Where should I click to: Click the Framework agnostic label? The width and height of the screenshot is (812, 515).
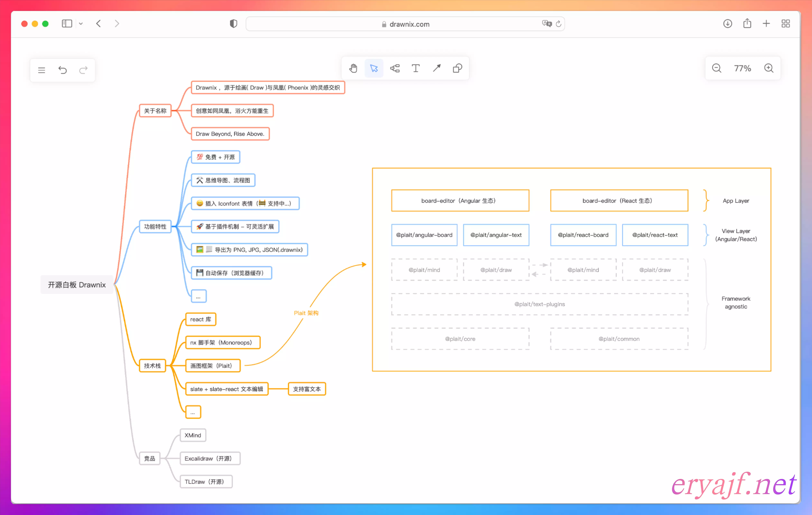736,303
